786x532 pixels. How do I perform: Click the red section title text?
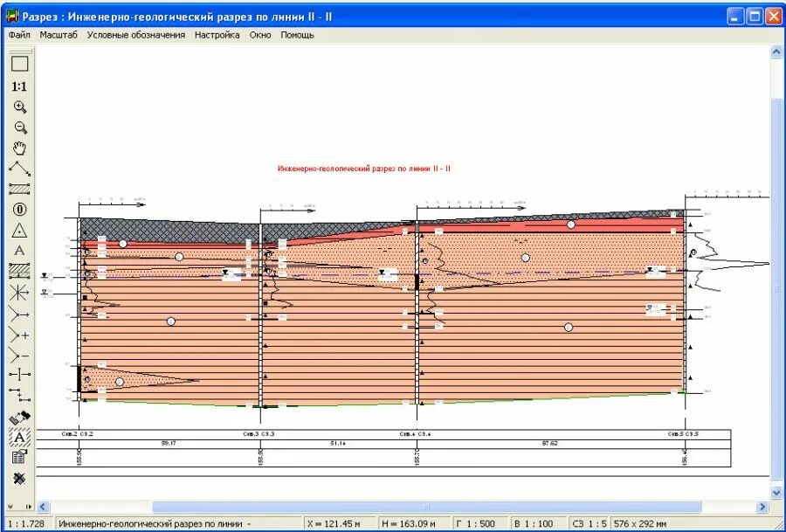(364, 169)
